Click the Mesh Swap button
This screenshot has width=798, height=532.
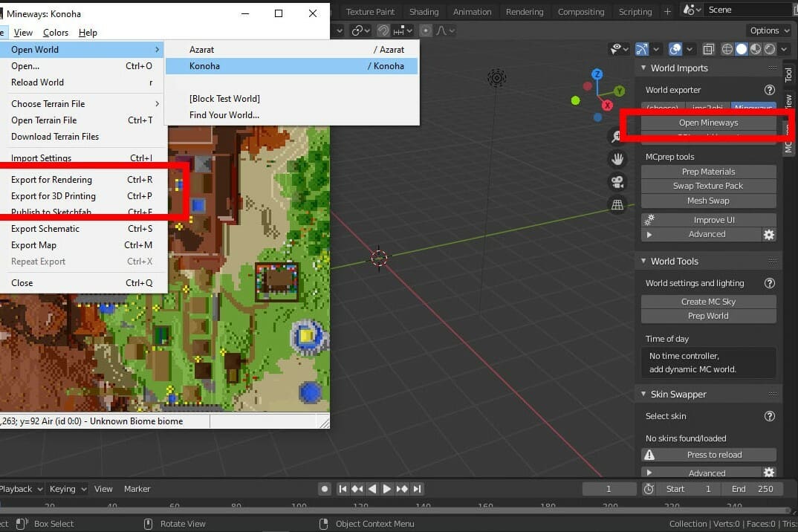click(x=708, y=201)
